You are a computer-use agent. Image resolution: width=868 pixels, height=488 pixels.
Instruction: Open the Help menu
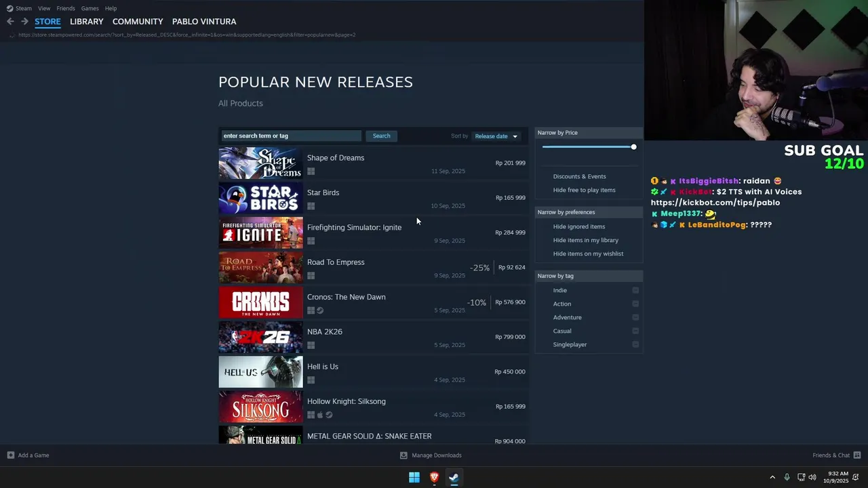click(111, 8)
